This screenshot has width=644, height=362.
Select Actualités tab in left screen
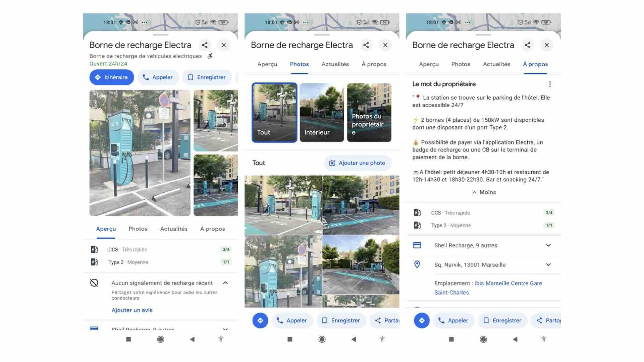point(174,229)
